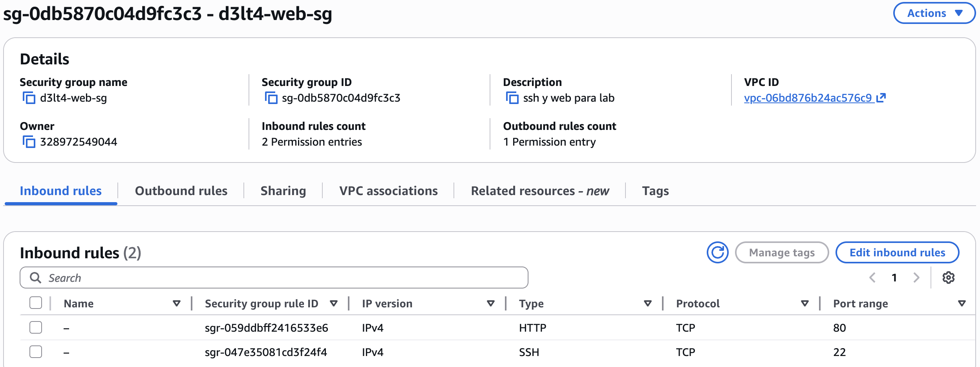Click the refresh inbound rules icon
Image resolution: width=980 pixels, height=367 pixels.
pos(717,252)
